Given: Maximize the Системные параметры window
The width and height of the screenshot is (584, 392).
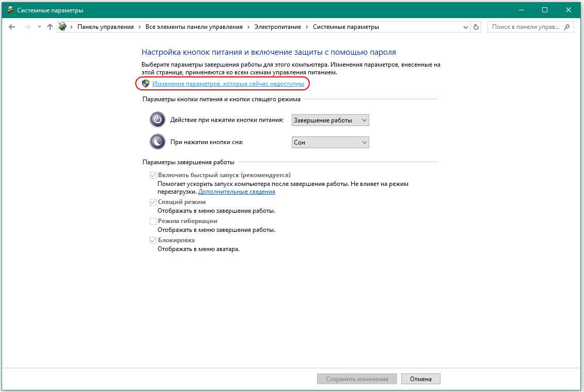Looking at the screenshot, I should pos(545,10).
